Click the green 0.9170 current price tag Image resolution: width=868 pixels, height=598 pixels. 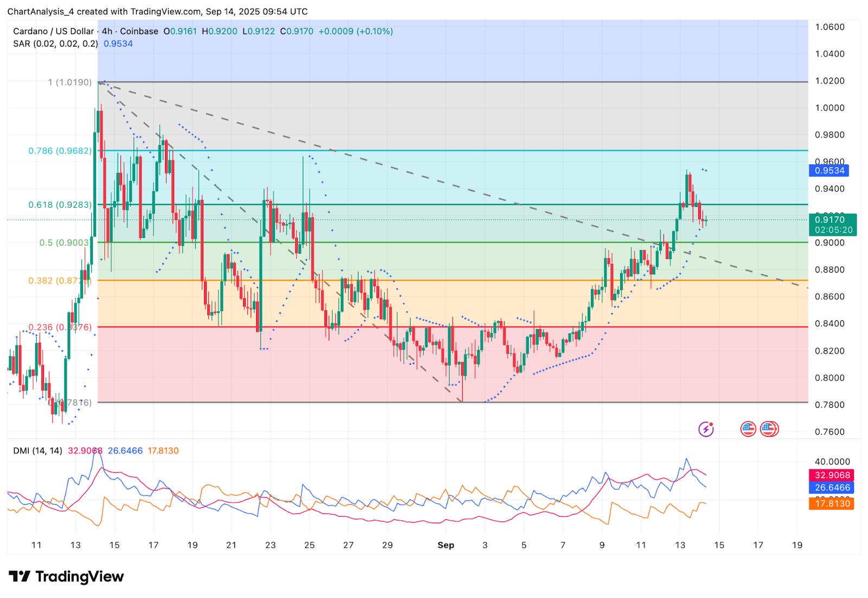click(833, 220)
